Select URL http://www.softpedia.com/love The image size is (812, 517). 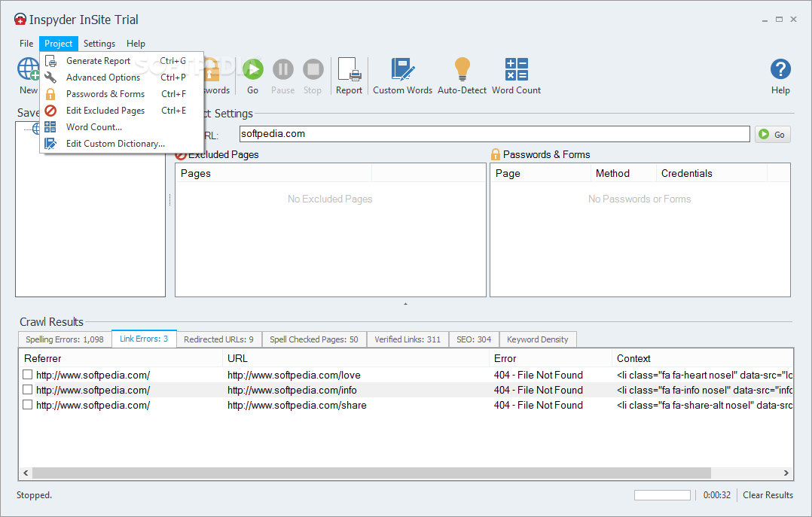coord(294,375)
